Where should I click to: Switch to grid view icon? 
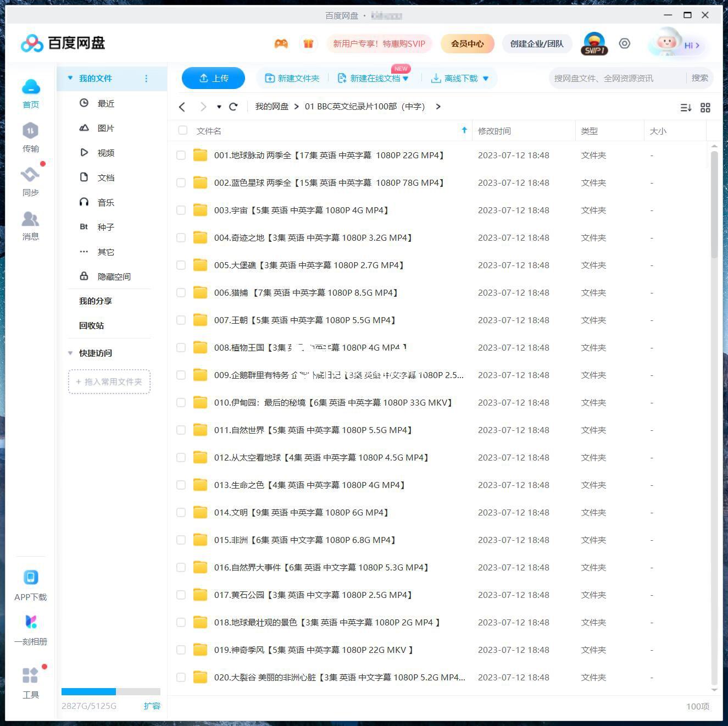[705, 108]
